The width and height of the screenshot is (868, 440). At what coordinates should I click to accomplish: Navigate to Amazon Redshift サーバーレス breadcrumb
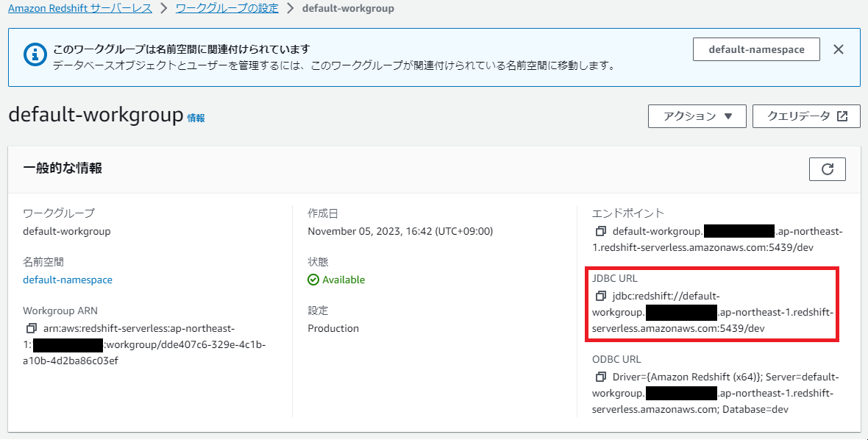click(x=79, y=8)
